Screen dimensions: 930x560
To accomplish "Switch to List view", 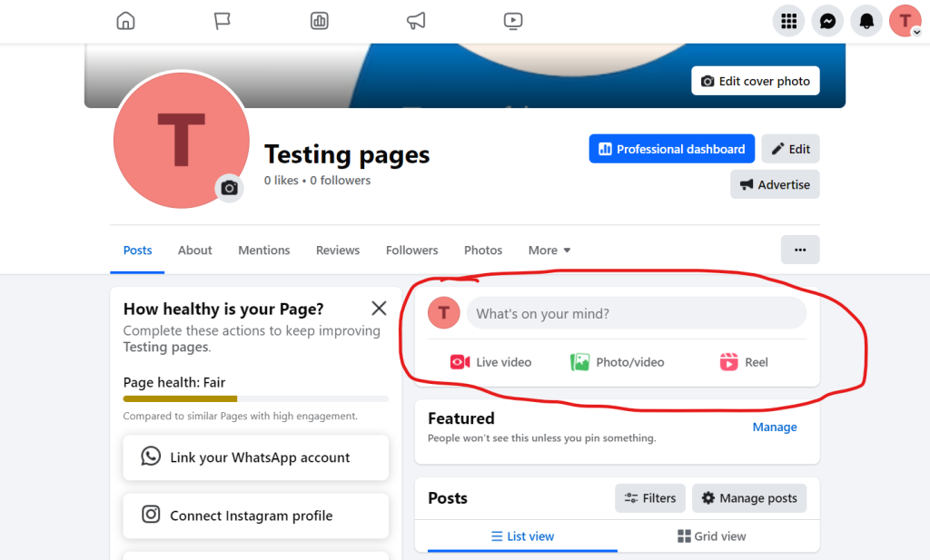I will pyautogui.click(x=522, y=536).
